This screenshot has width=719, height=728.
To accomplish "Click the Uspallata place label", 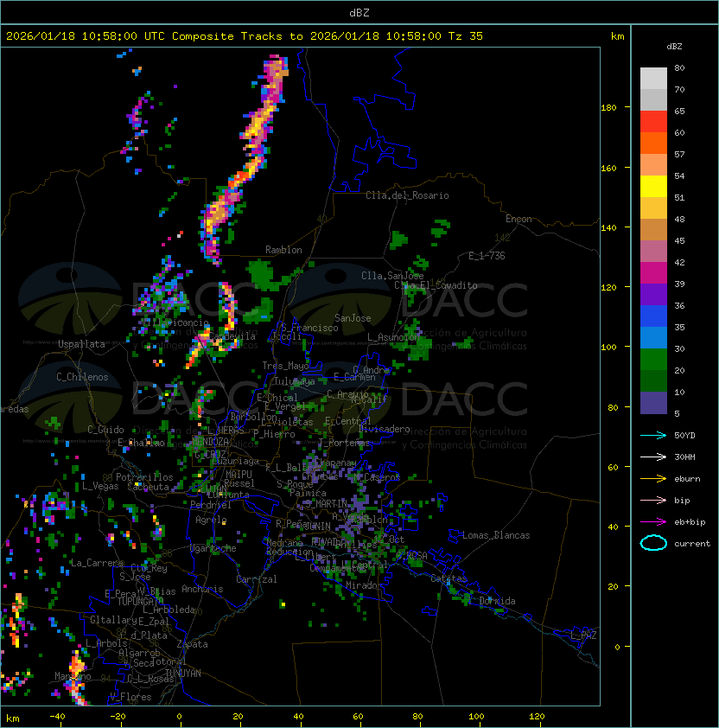I will pos(81,344).
